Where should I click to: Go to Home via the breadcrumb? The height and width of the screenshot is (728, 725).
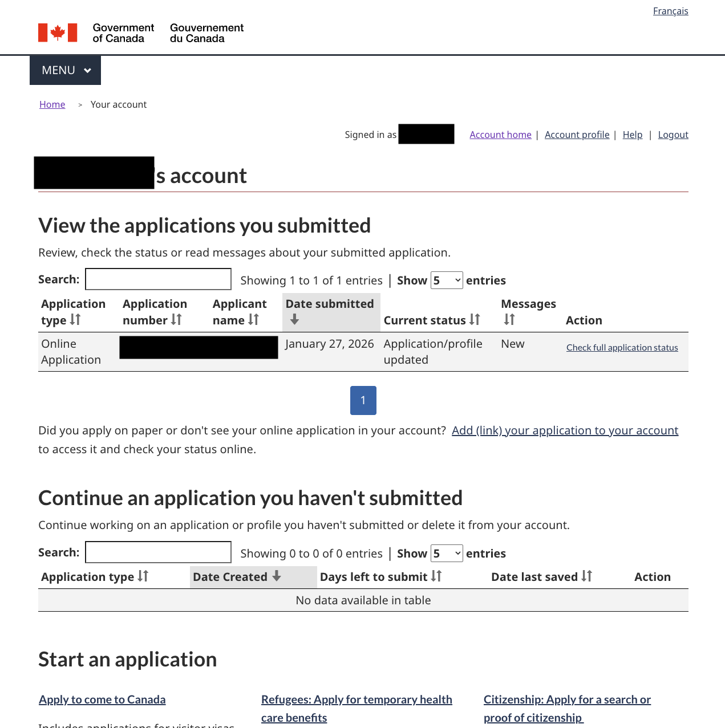(52, 104)
